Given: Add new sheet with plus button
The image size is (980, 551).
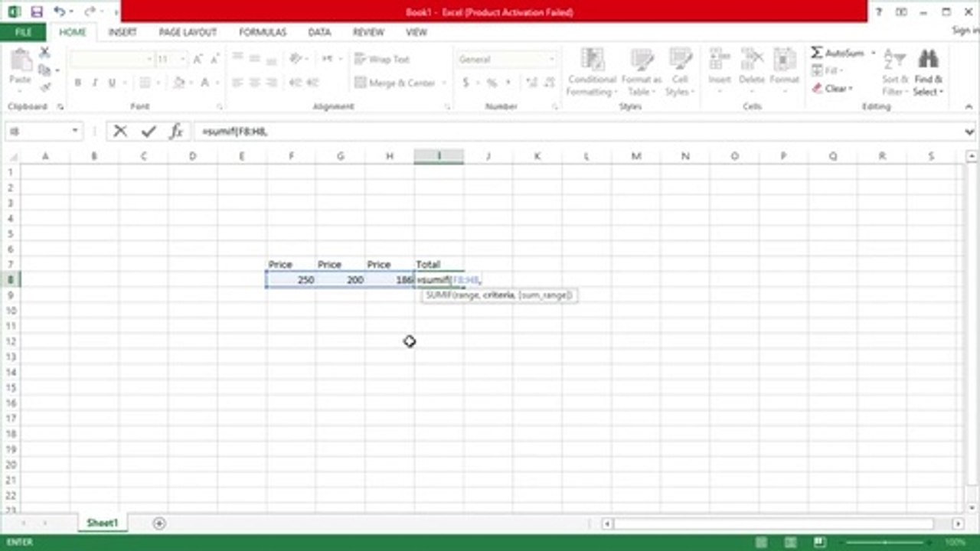Looking at the screenshot, I should coord(159,523).
